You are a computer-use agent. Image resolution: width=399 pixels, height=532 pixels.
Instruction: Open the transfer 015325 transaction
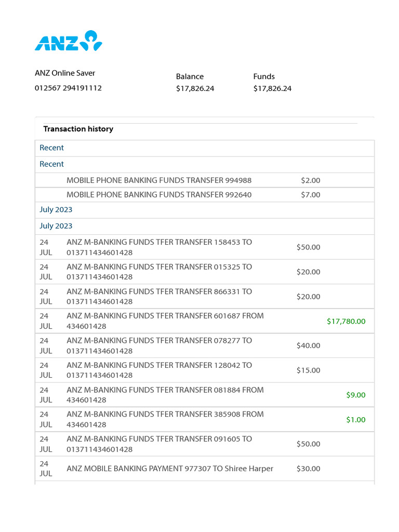[x=205, y=272]
